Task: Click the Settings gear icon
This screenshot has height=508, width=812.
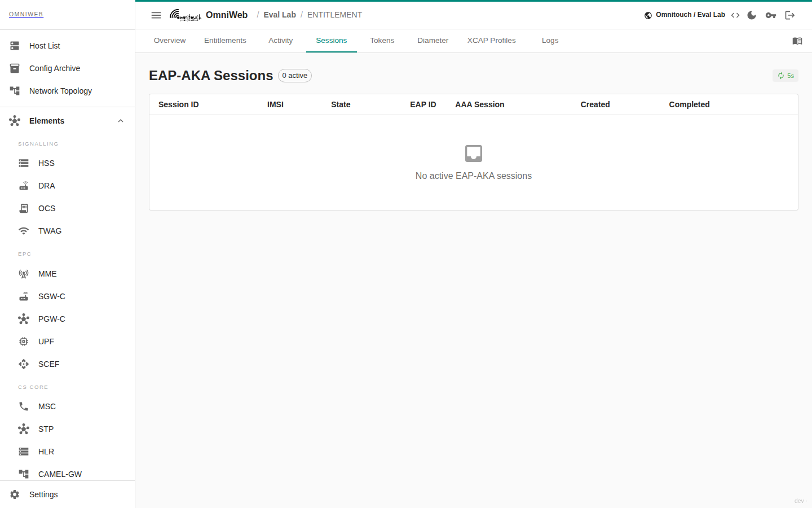Action: [x=15, y=494]
